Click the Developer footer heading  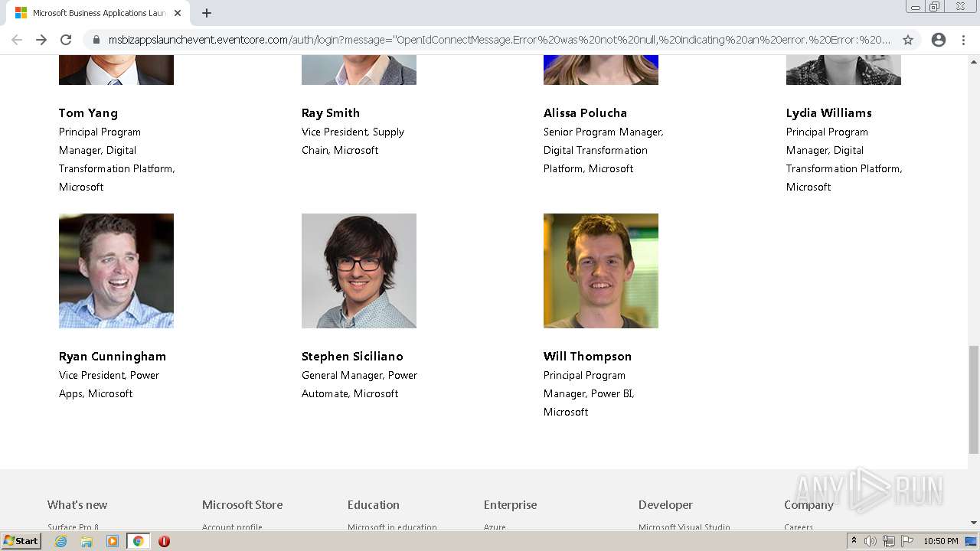point(665,505)
